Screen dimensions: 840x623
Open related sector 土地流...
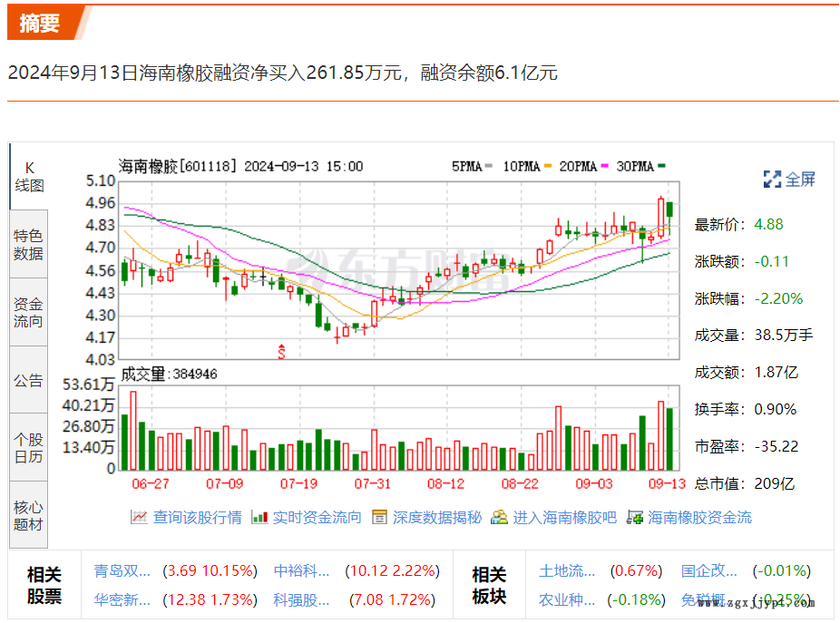(x=567, y=571)
